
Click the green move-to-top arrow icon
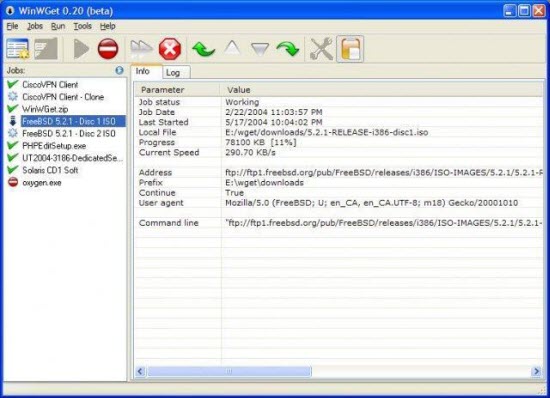coord(204,49)
